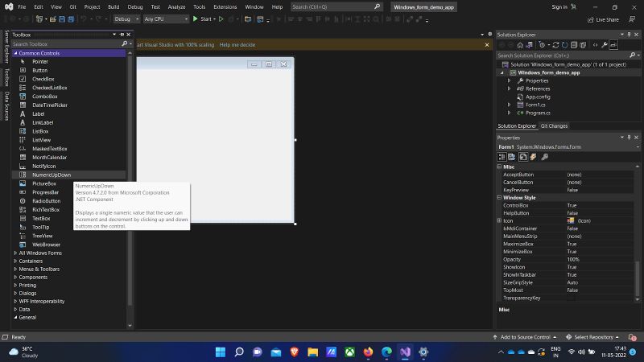Collapse the Window Style category in Properties
644x362 pixels.
coord(499,197)
